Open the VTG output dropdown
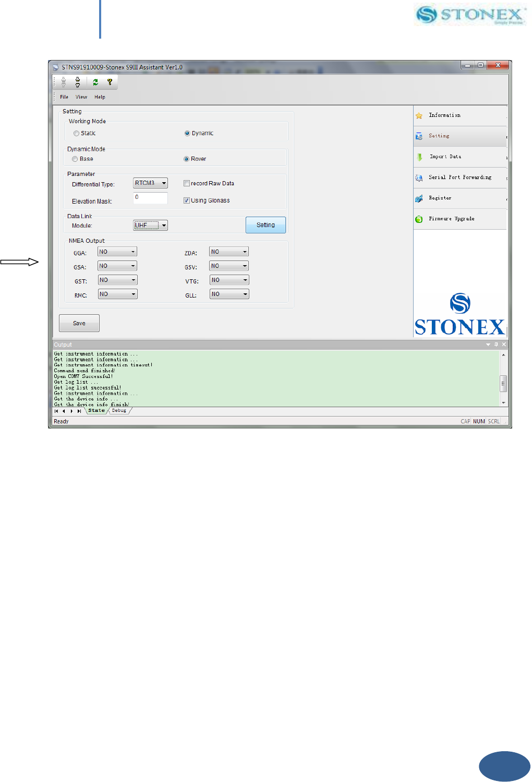 pyautogui.click(x=229, y=280)
